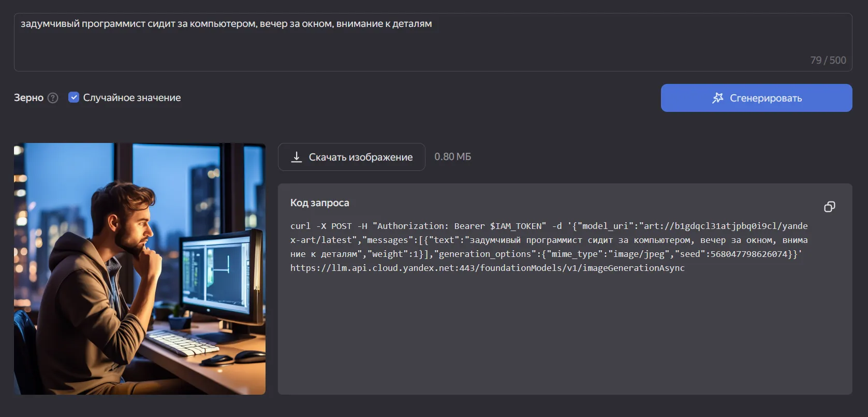Click the sparkle icon on the Сгенерировать button

[717, 98]
